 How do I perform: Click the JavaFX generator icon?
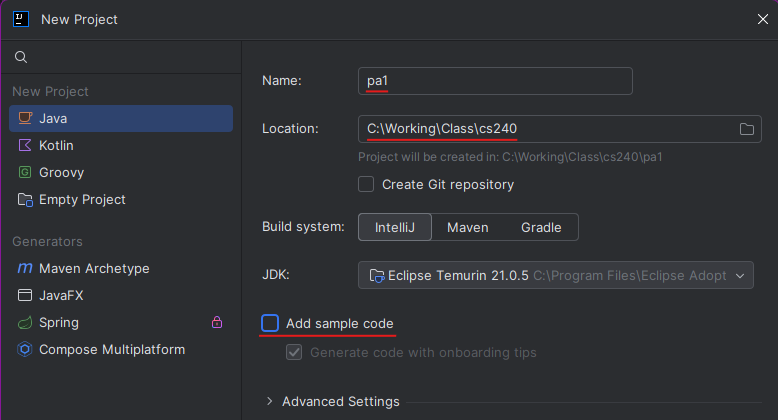25,295
